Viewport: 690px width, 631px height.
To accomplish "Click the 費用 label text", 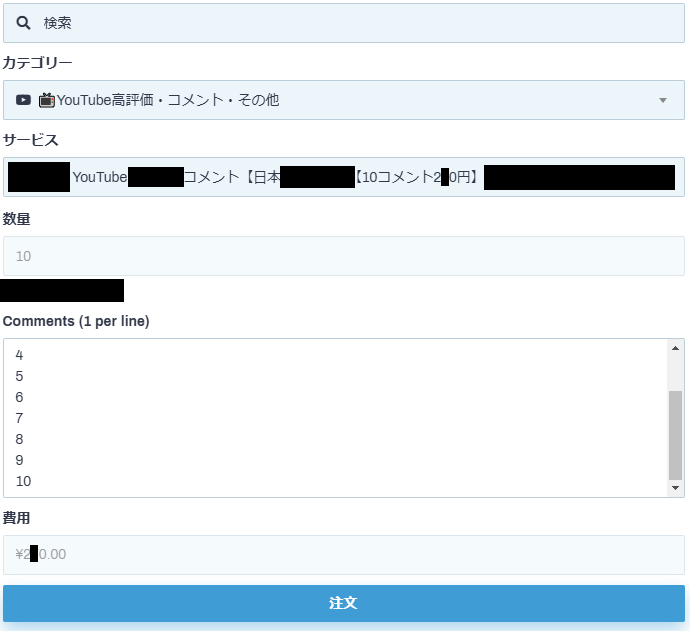I will 16,518.
